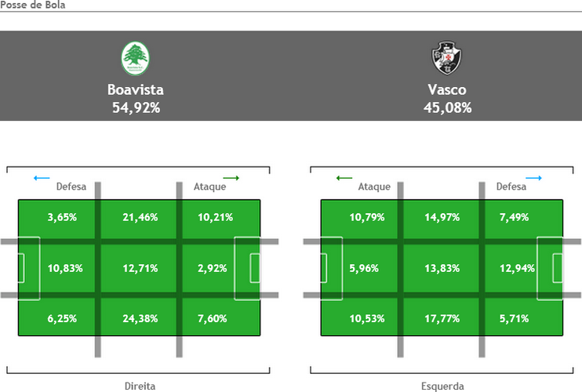Screen dimensions: 582x392
Task: Select the Boavista team name
Action: coord(136,89)
